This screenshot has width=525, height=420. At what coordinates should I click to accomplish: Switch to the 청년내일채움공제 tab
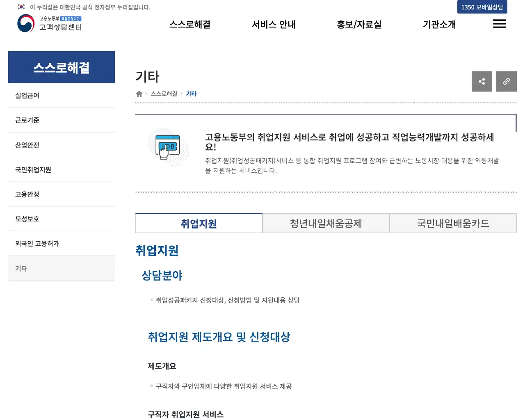tap(326, 223)
